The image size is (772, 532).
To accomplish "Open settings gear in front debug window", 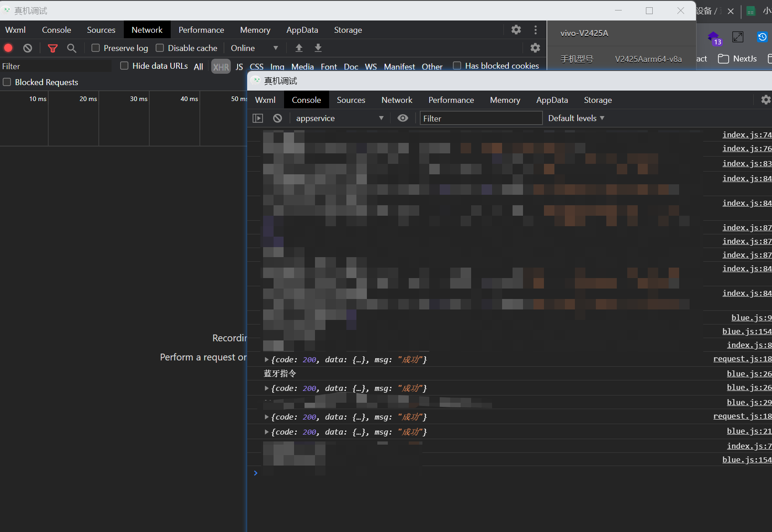I will click(766, 100).
